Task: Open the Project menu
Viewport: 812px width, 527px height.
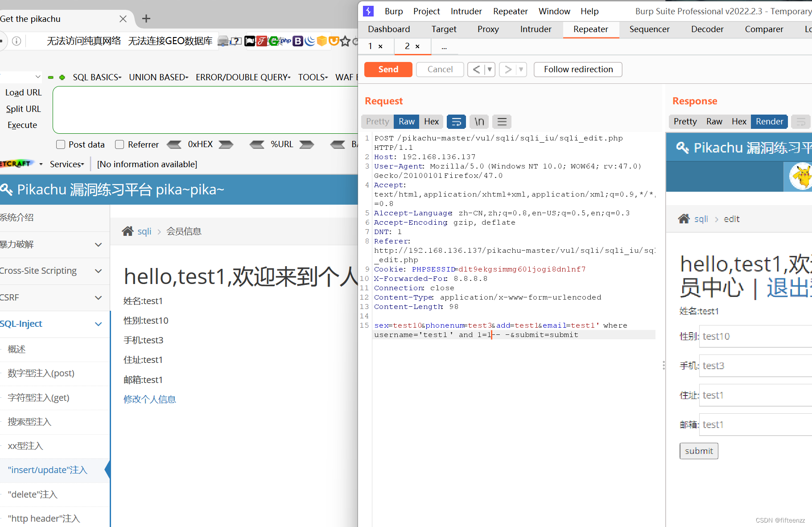Action: [x=426, y=11]
